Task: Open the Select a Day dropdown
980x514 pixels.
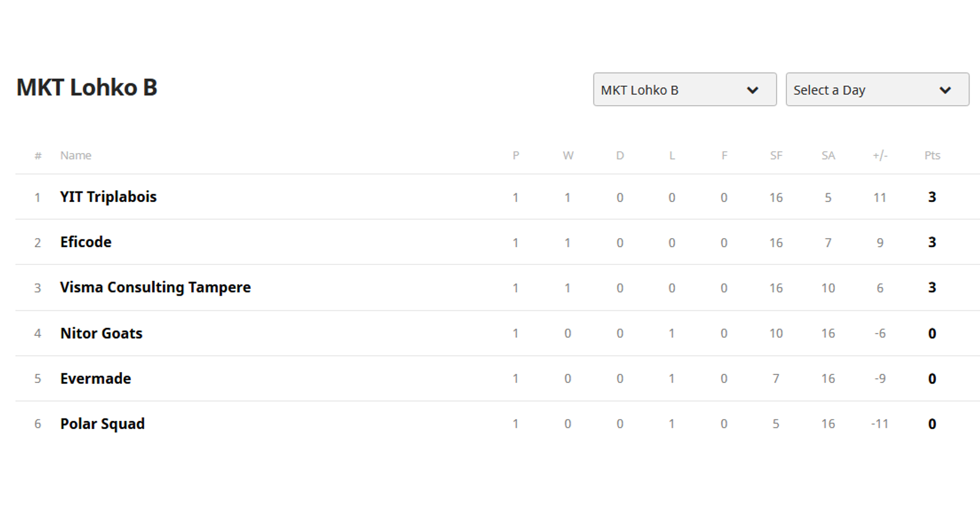Action: tap(876, 89)
